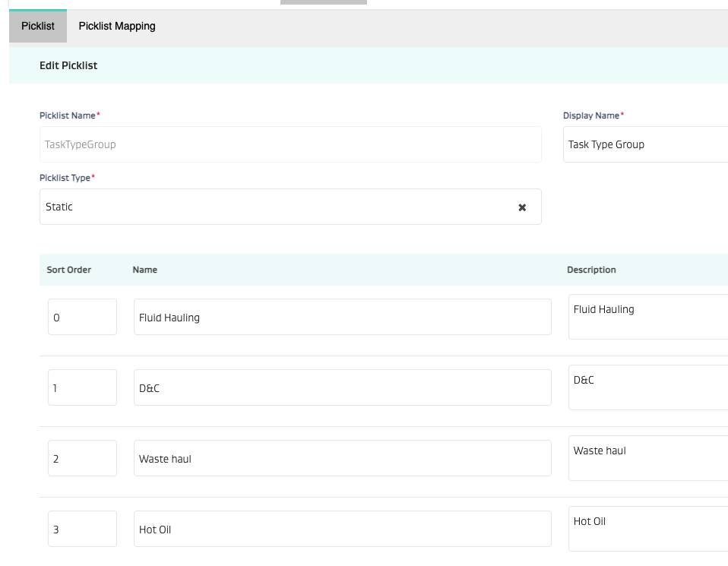Edit the sort order field showing 2
Screen dimensions: 728x566
click(x=82, y=459)
